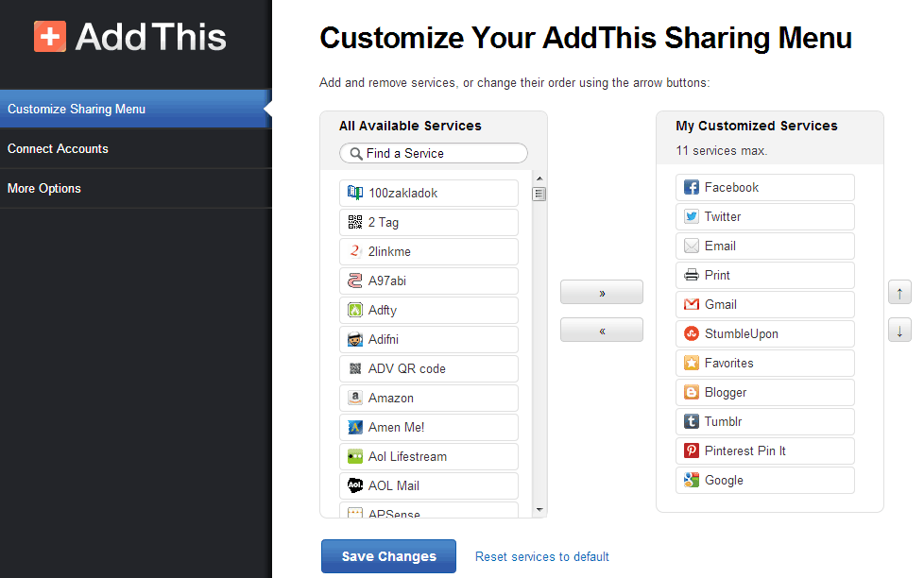Open Customize Sharing Menu section

(135, 109)
